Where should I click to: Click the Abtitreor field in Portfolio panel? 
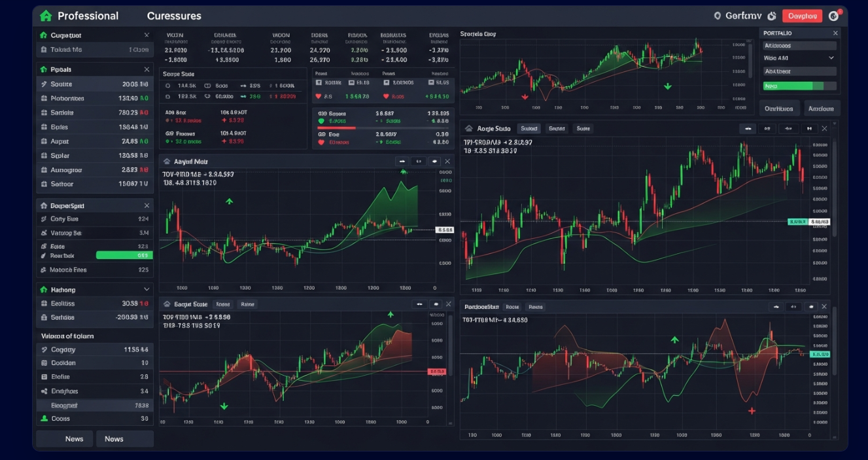(x=799, y=72)
